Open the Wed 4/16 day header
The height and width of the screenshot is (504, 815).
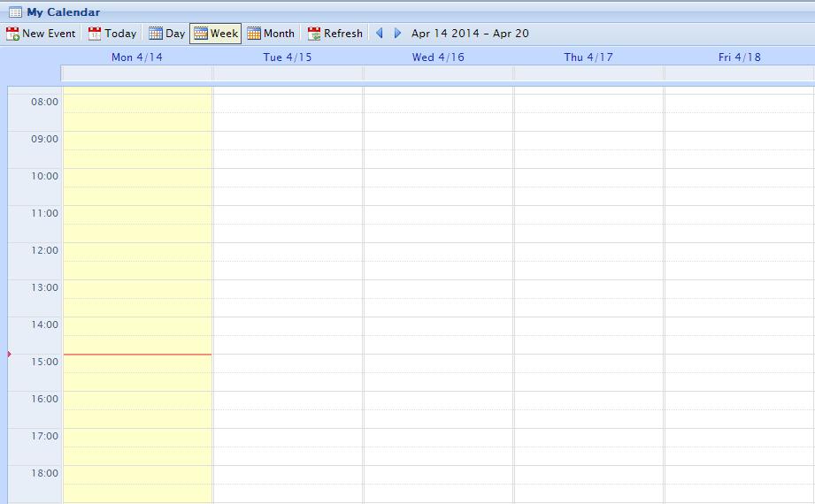click(438, 57)
